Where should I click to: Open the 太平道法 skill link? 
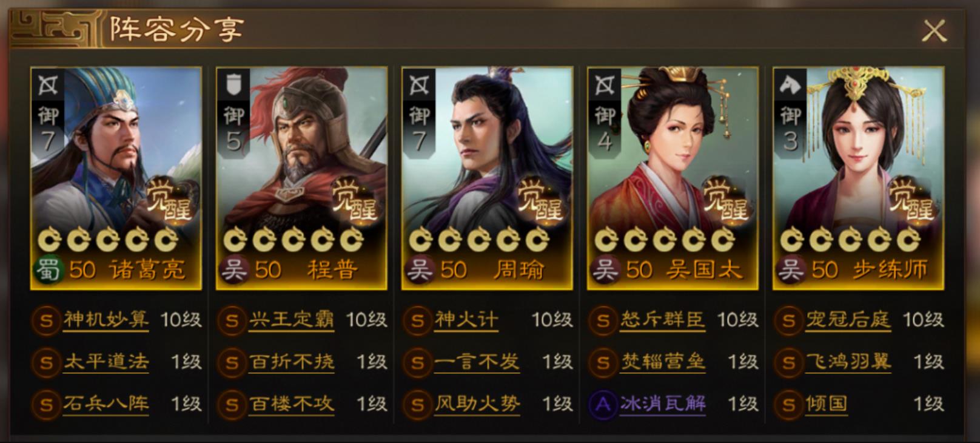(106, 362)
